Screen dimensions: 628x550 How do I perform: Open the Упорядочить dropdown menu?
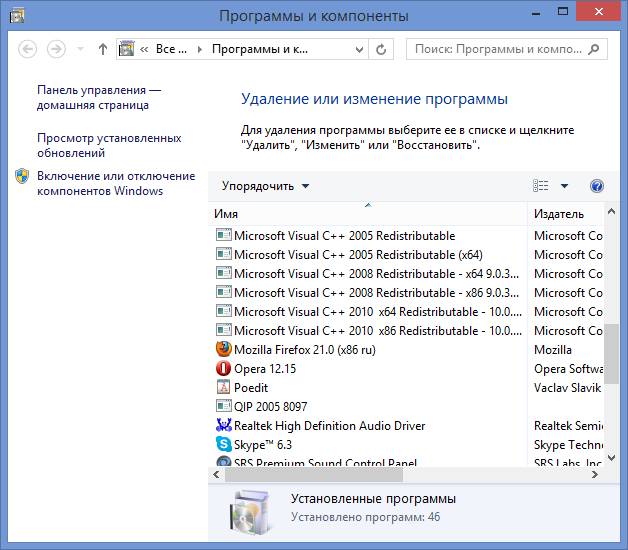pos(265,186)
